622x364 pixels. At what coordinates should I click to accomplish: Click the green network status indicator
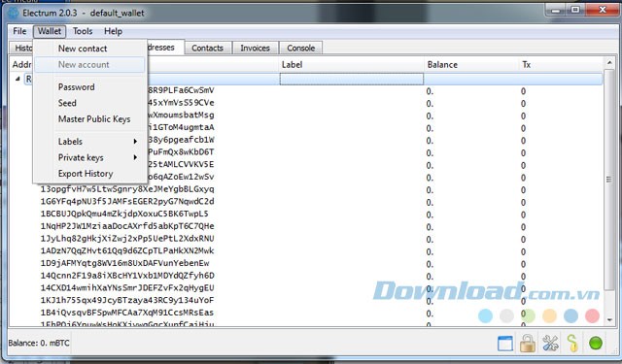click(596, 344)
